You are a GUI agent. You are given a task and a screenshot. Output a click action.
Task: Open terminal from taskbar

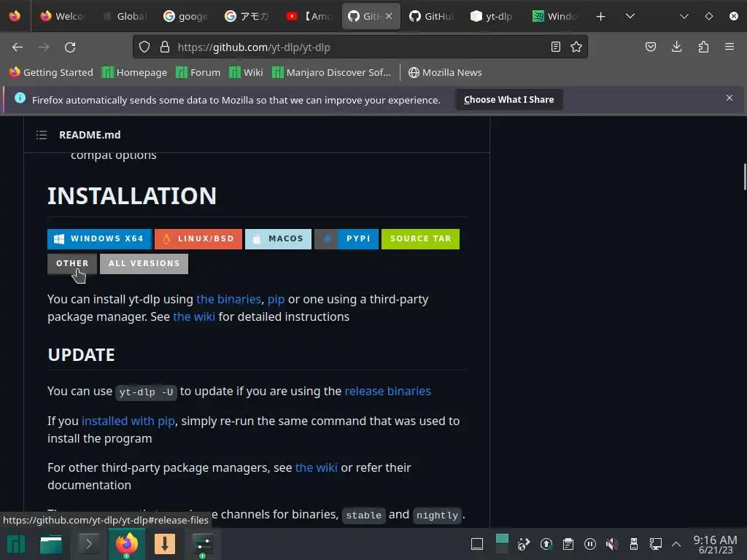pos(88,544)
